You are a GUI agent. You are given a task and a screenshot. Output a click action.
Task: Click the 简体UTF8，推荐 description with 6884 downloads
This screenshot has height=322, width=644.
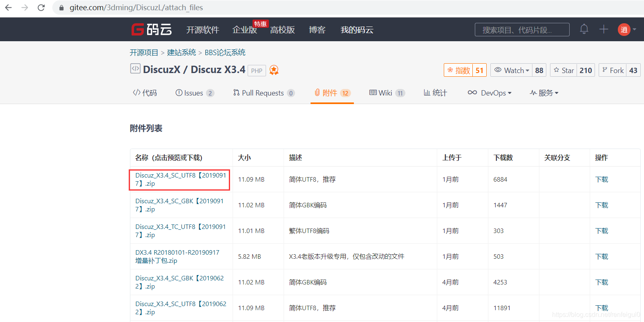point(312,180)
